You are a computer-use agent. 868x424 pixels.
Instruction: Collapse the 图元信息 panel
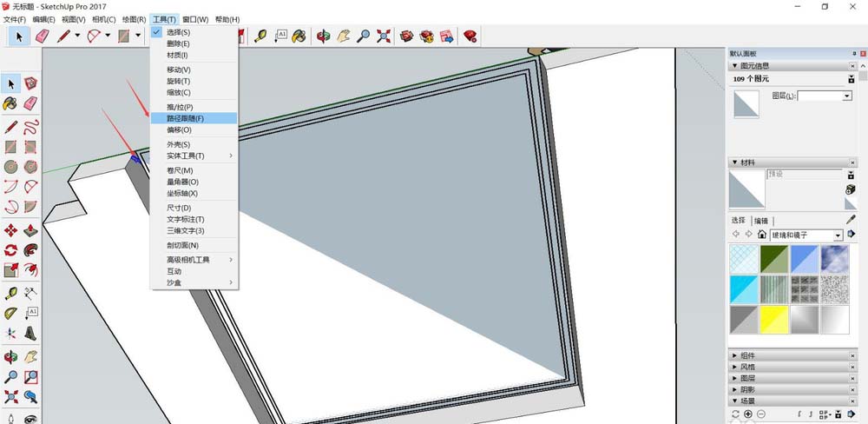(x=792, y=66)
